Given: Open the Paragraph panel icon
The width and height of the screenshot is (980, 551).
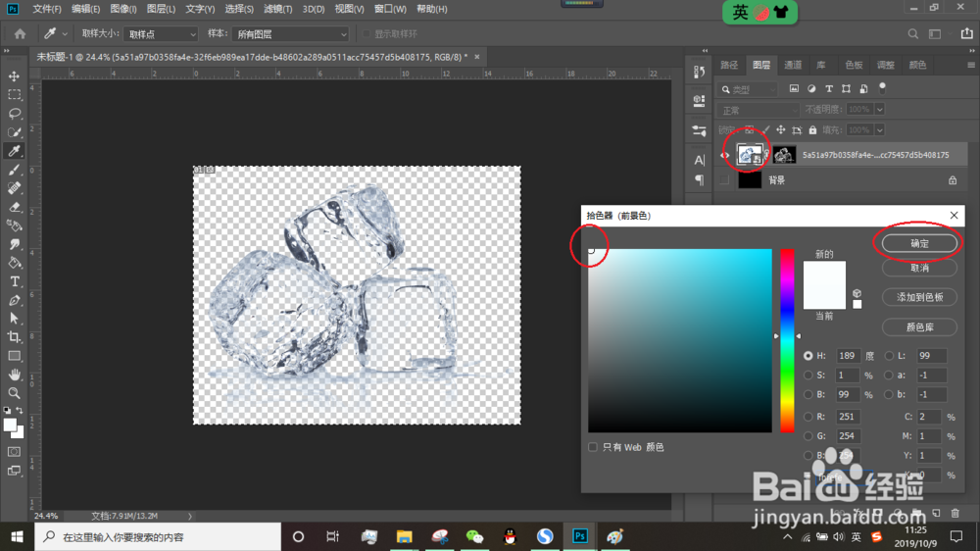Looking at the screenshot, I should pos(699,180).
